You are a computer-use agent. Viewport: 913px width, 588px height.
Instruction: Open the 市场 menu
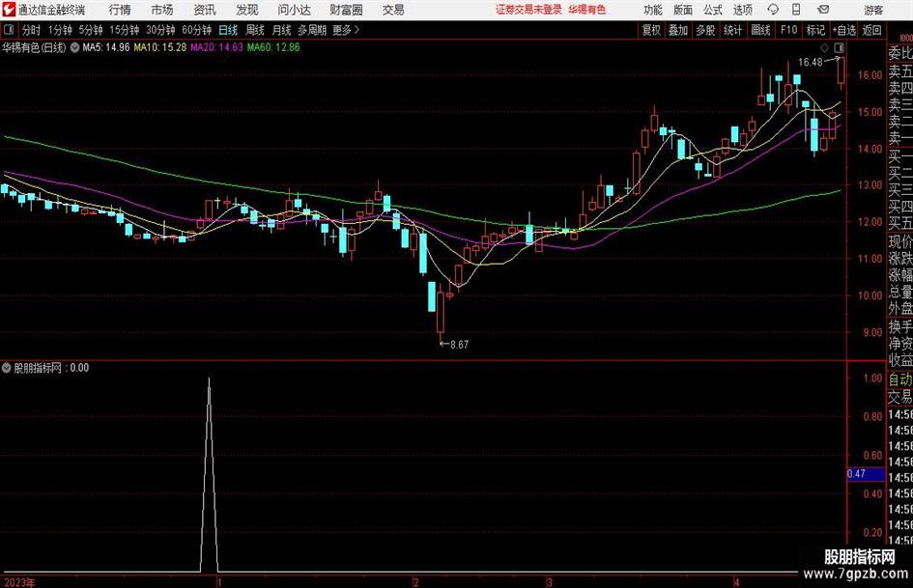[162, 10]
